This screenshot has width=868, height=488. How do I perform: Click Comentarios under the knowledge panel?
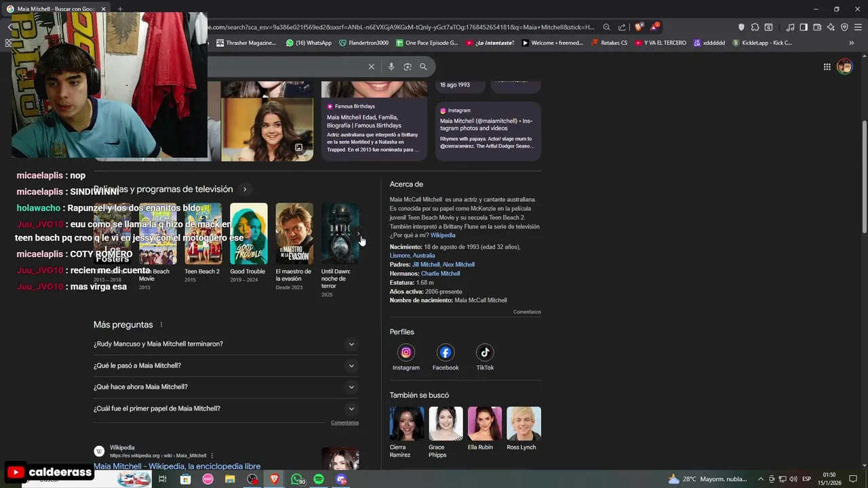coord(527,312)
